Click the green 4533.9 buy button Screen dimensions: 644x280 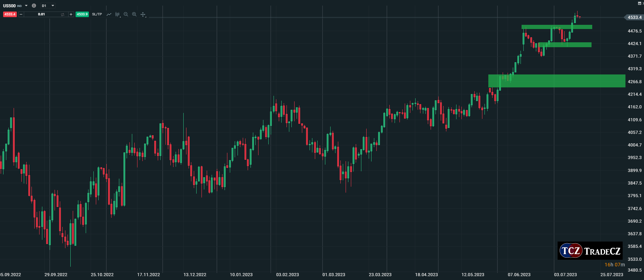pyautogui.click(x=82, y=14)
